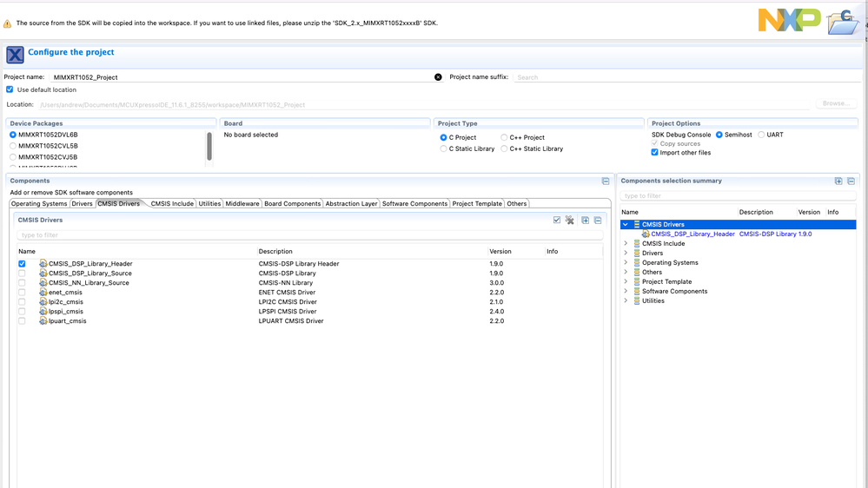The height and width of the screenshot is (488, 868).
Task: Choose C++ Project type
Action: pyautogui.click(x=504, y=137)
